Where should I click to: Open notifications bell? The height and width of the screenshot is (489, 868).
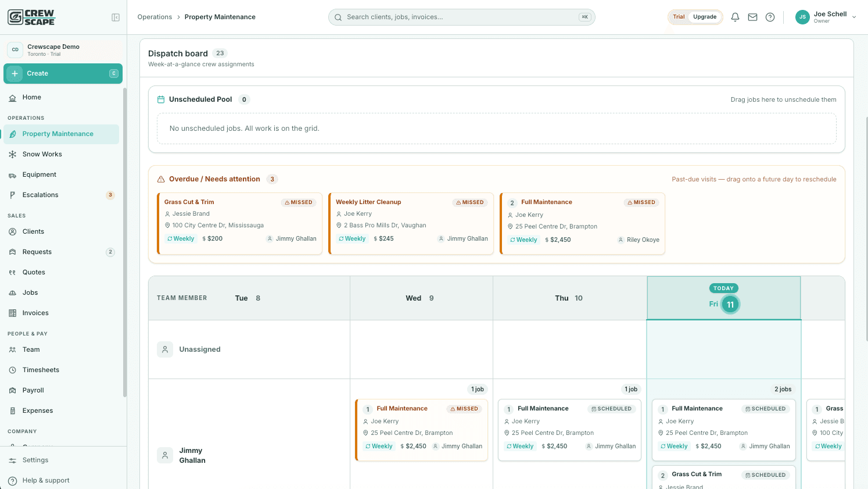point(735,17)
